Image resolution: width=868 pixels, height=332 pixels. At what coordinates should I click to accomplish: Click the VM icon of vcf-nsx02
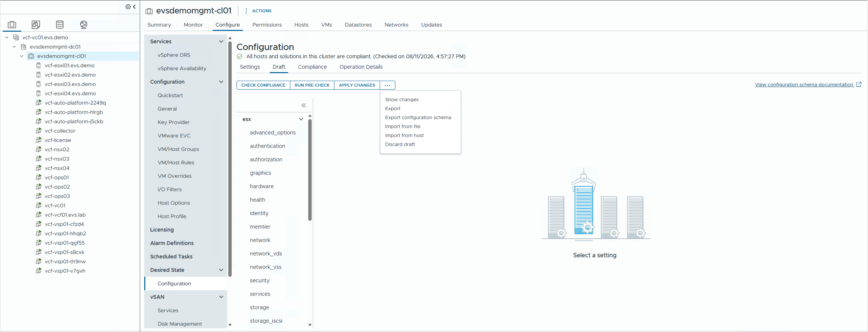pyautogui.click(x=38, y=149)
